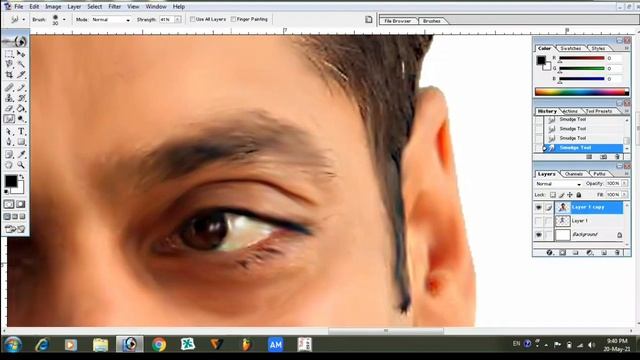Select the Lasso tool
Viewport: 640px width, 360px height.
coord(9,64)
